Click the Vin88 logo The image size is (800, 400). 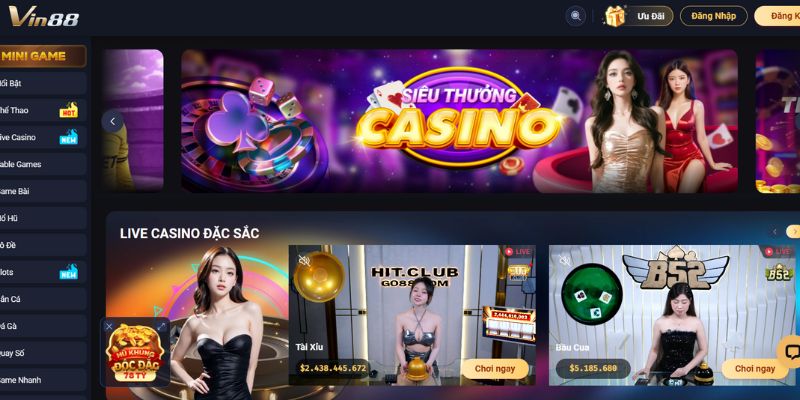click(x=44, y=17)
